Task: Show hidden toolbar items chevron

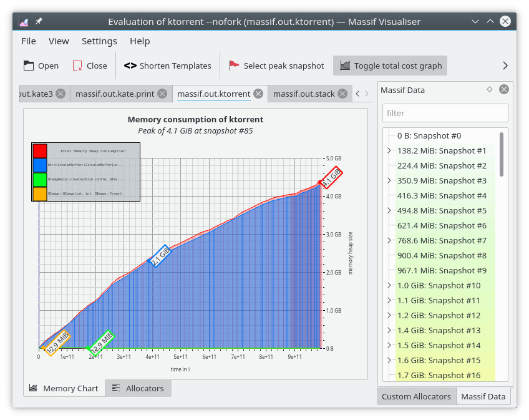Action: 505,66
